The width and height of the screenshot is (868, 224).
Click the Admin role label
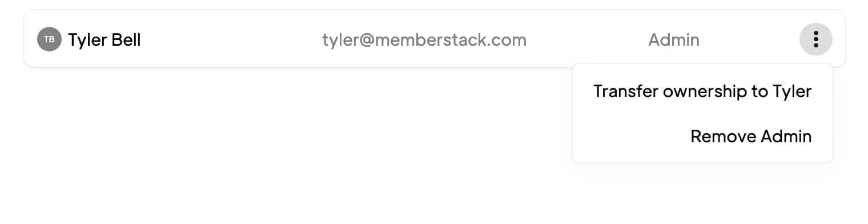coord(673,40)
